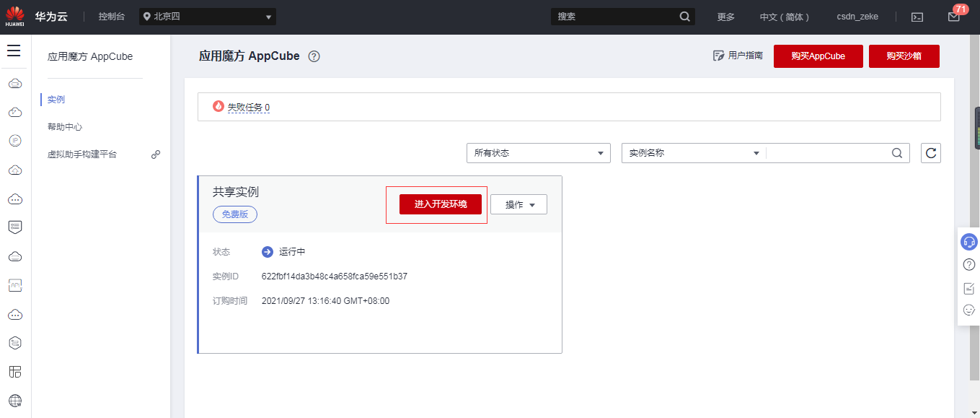Open the 北京四 region selector

(208, 17)
